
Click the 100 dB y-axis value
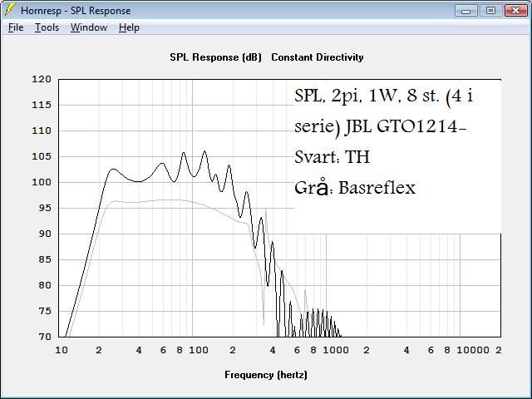[x=42, y=182]
